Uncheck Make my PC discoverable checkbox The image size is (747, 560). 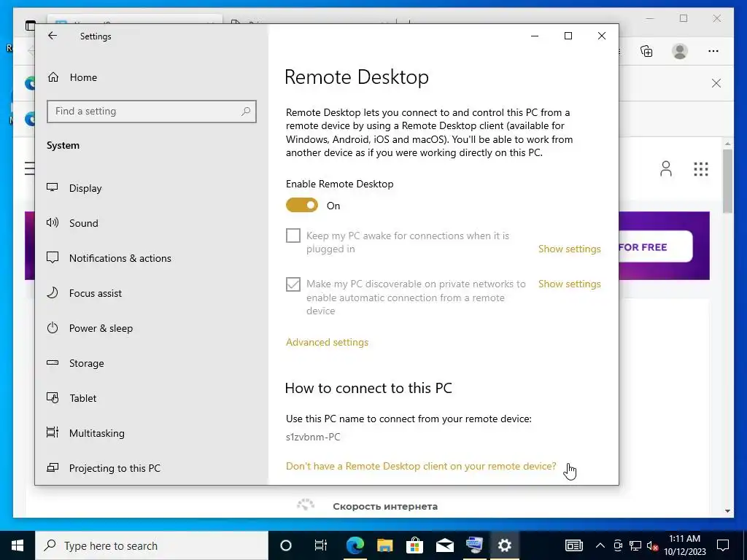(x=293, y=284)
